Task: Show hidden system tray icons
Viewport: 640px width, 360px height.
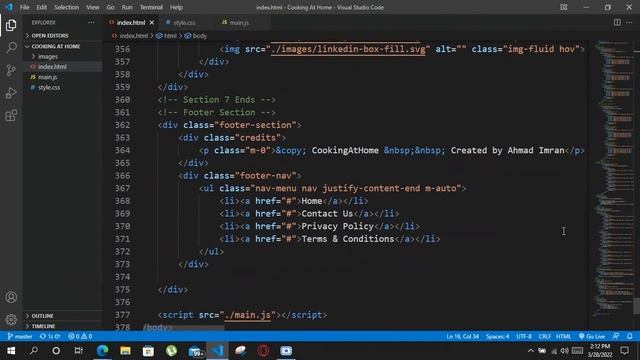Action: 530,351
